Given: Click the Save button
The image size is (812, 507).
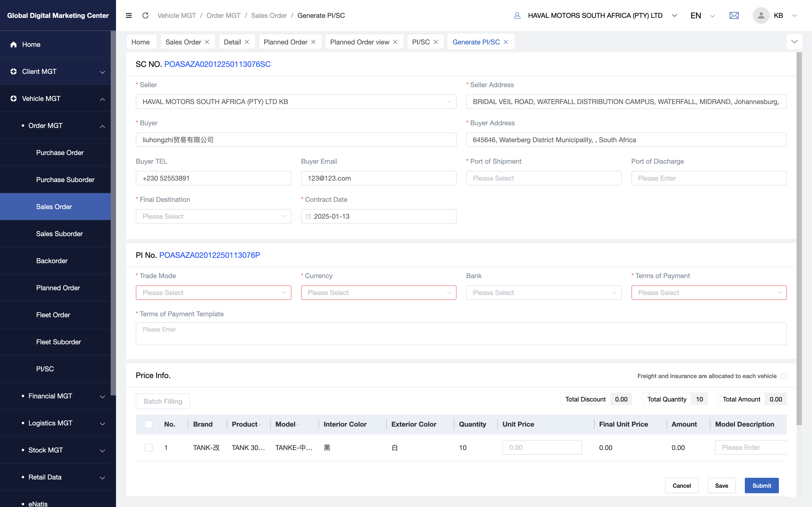Looking at the screenshot, I should coord(721,486).
